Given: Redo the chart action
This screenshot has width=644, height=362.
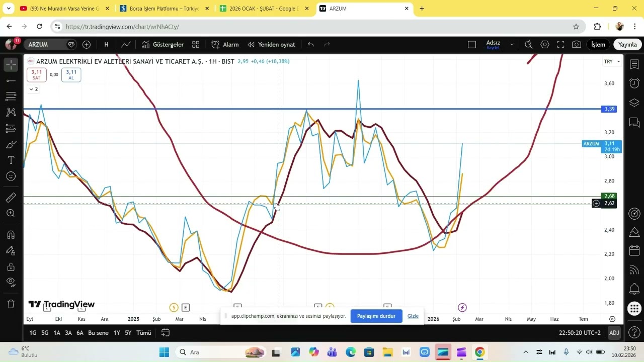Looking at the screenshot, I should point(327,44).
